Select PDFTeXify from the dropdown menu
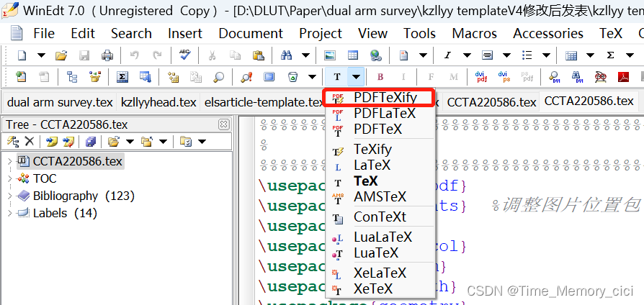This screenshot has height=305, width=644. coord(380,98)
